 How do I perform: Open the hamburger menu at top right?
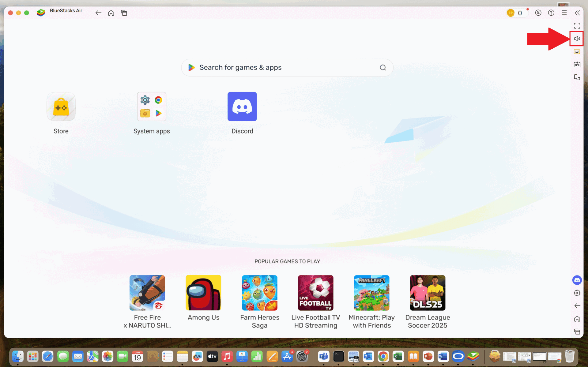point(564,13)
